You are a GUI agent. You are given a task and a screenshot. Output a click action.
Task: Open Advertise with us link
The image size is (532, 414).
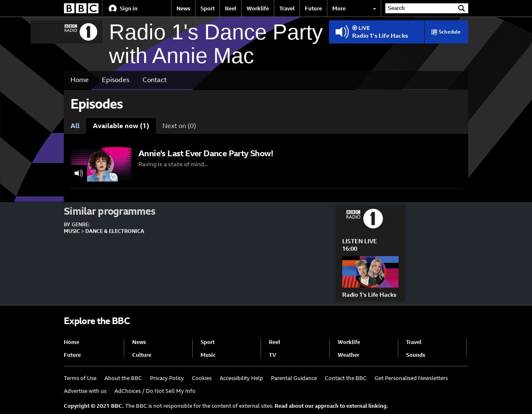(x=85, y=391)
